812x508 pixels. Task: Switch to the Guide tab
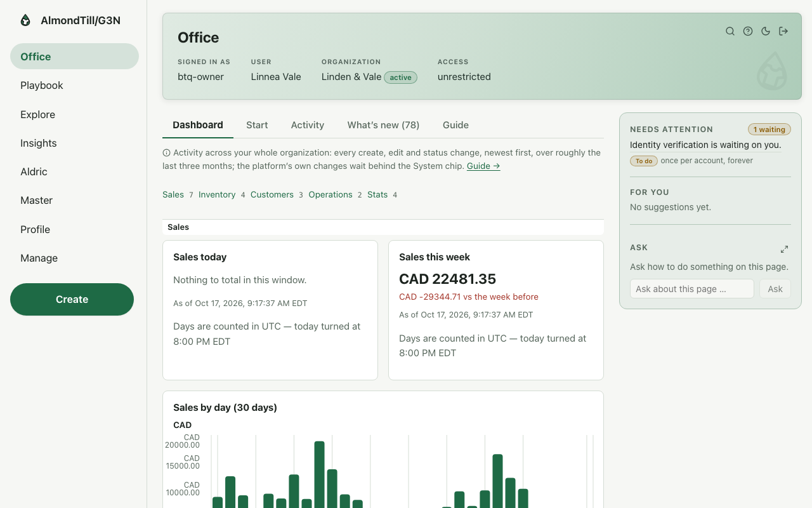(x=455, y=125)
